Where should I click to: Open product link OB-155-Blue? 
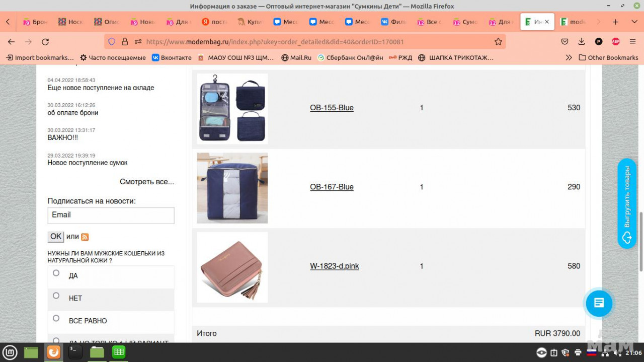[332, 108]
